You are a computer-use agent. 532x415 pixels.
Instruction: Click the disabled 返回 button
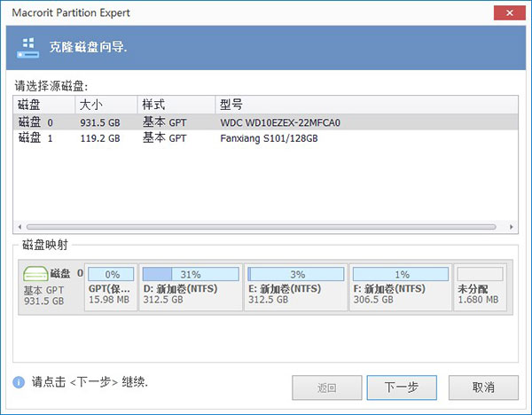click(326, 388)
